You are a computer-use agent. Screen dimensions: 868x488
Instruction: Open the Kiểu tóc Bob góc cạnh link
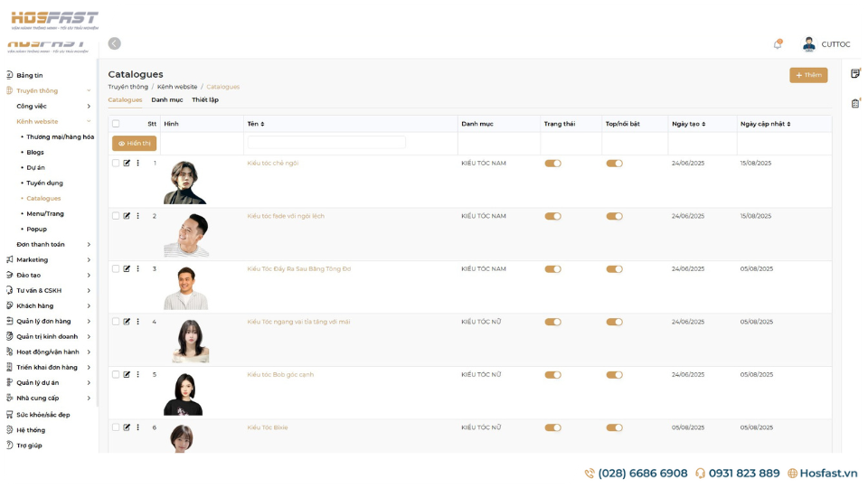(x=280, y=375)
